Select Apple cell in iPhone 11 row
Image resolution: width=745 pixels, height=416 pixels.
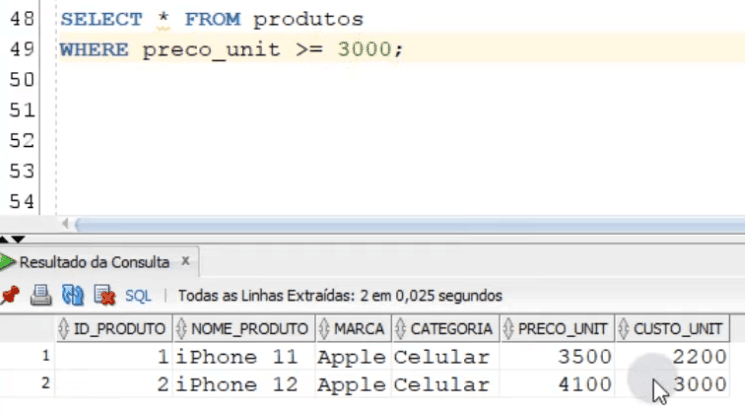(x=353, y=357)
